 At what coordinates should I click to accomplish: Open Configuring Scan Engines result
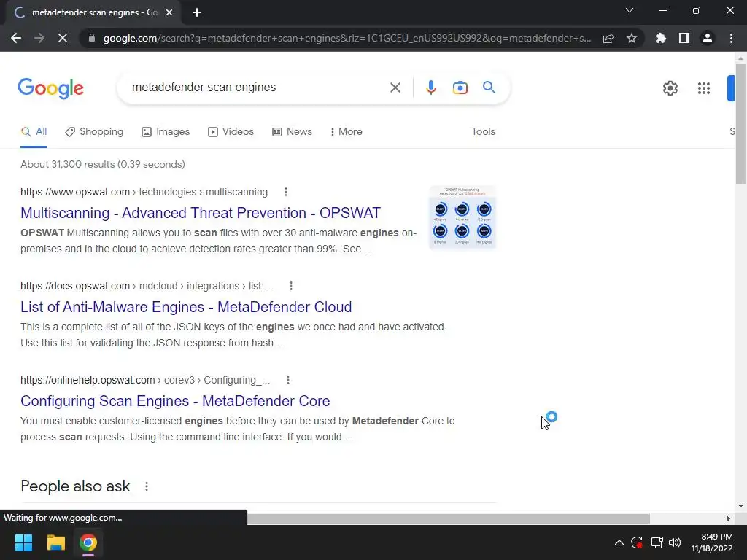point(175,401)
